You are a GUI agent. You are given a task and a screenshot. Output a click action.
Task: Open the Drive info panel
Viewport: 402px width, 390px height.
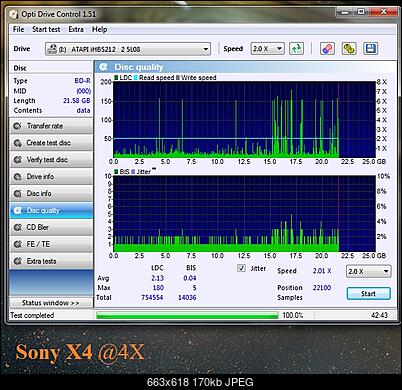point(51,177)
